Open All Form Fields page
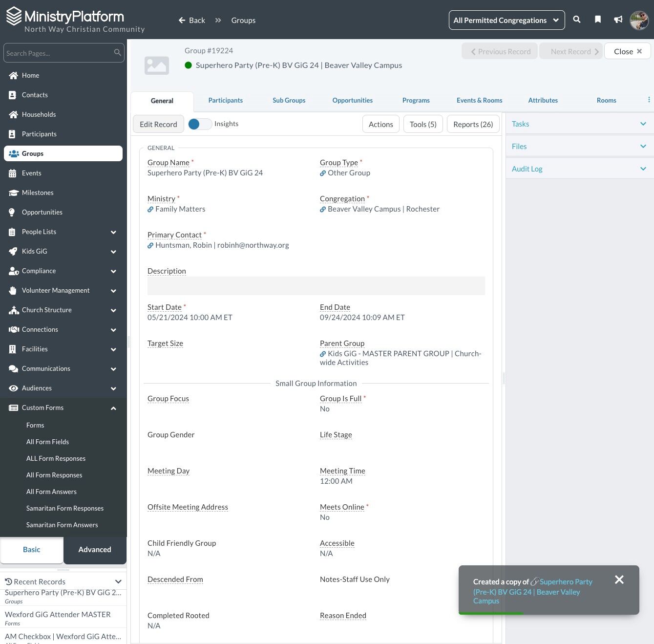Screen dimensions: 654x644 pyautogui.click(x=47, y=442)
